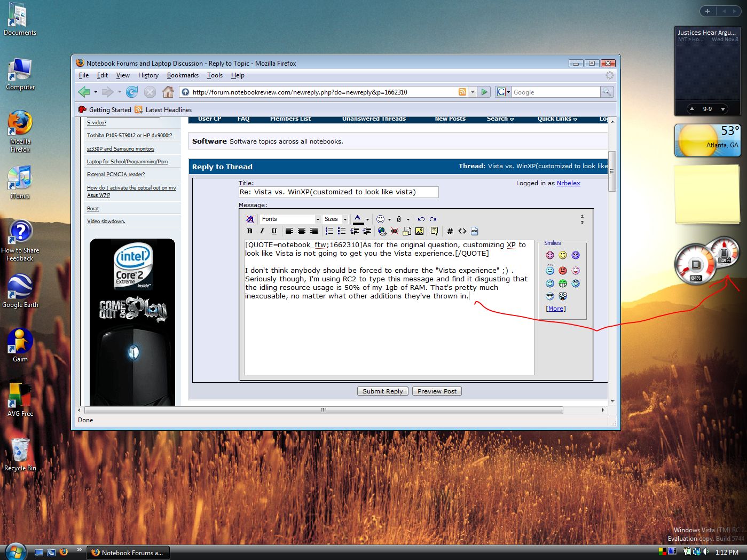Wrap selection in PHP tags
This screenshot has height=560, width=747.
click(x=474, y=231)
